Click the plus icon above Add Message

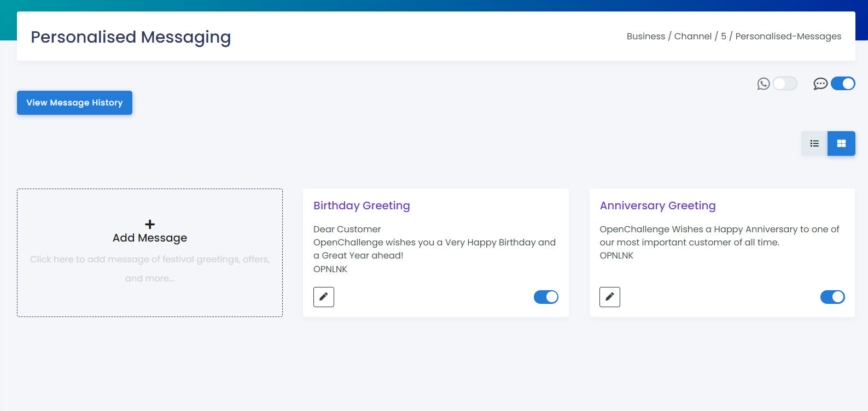150,224
